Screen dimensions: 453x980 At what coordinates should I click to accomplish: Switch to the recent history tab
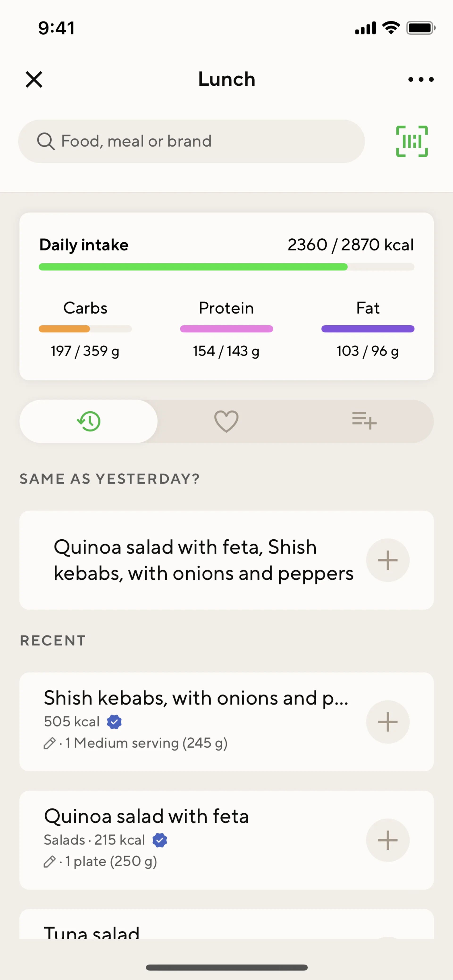[89, 421]
